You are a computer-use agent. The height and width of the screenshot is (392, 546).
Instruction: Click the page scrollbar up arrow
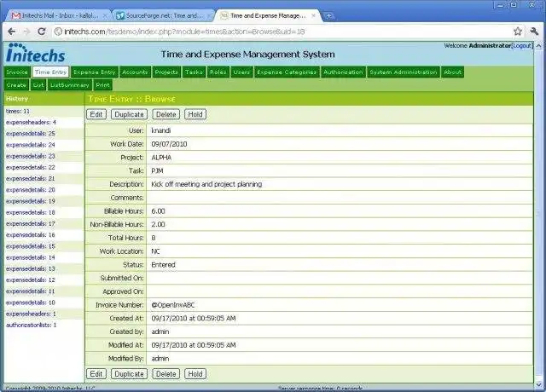(538, 45)
